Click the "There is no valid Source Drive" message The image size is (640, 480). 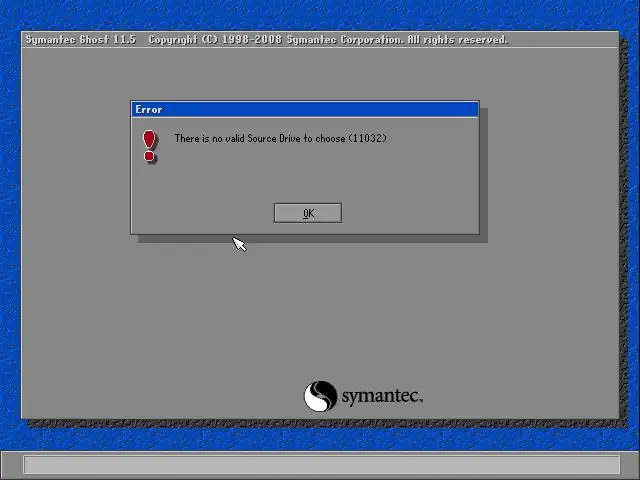point(280,138)
